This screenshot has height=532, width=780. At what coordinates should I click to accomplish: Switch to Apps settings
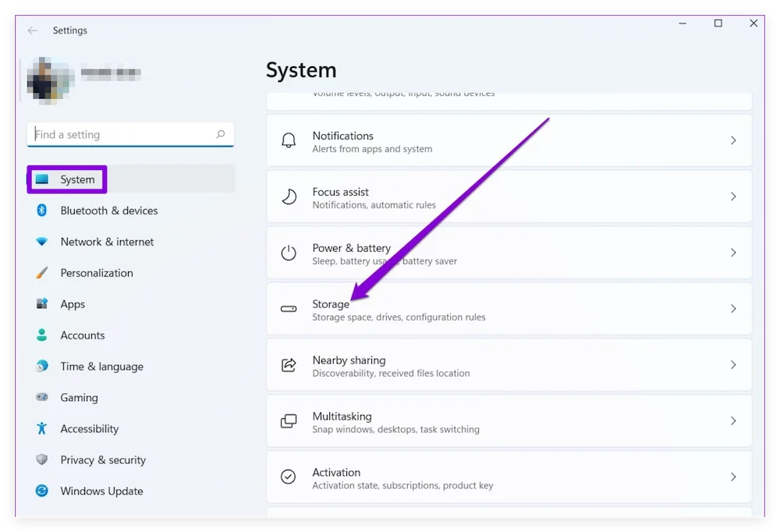(131, 304)
